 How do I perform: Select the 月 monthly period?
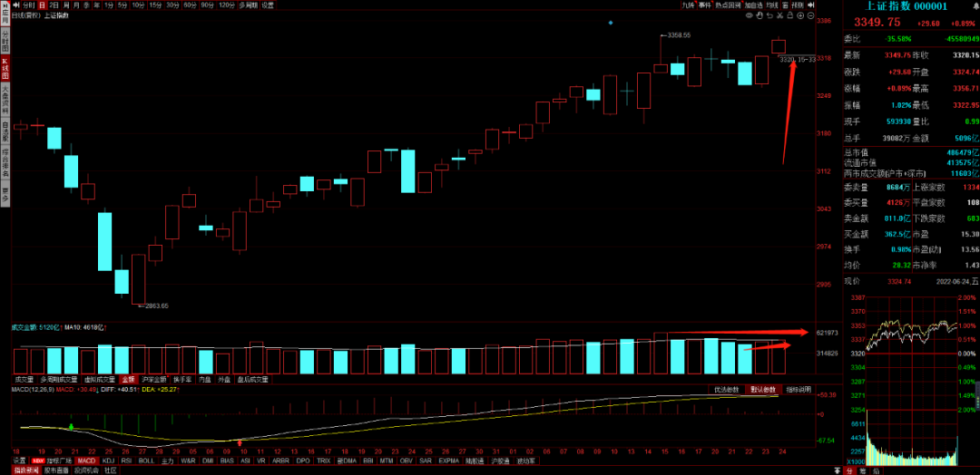tap(76, 5)
